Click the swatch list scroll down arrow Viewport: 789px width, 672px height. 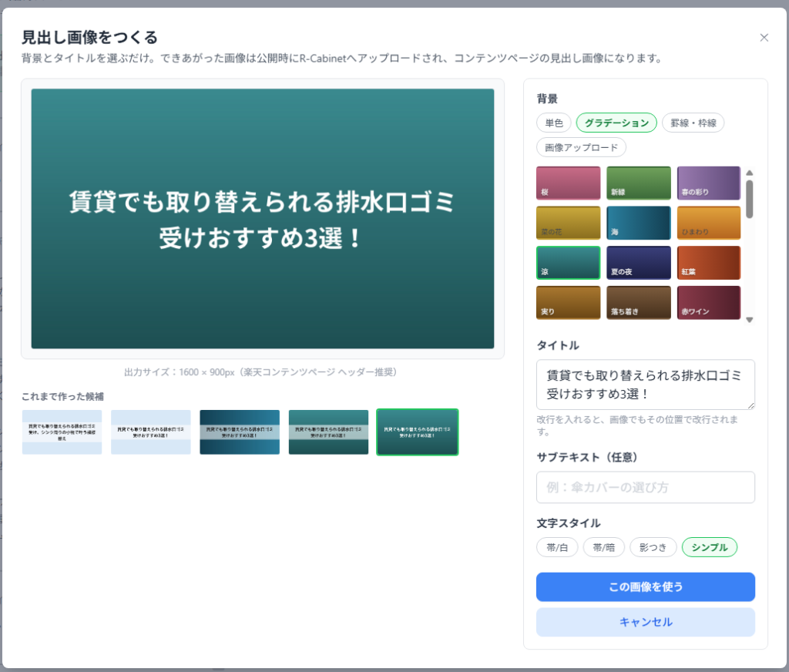coord(749,320)
